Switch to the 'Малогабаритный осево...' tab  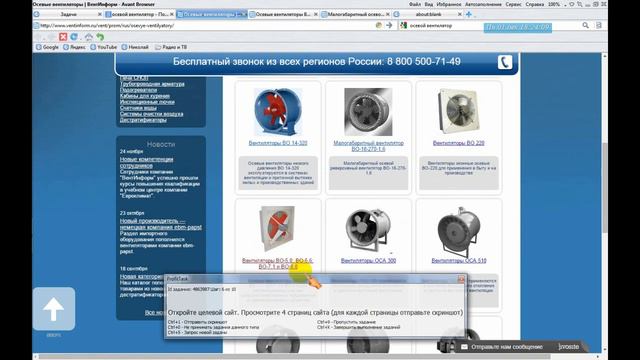click(x=355, y=14)
